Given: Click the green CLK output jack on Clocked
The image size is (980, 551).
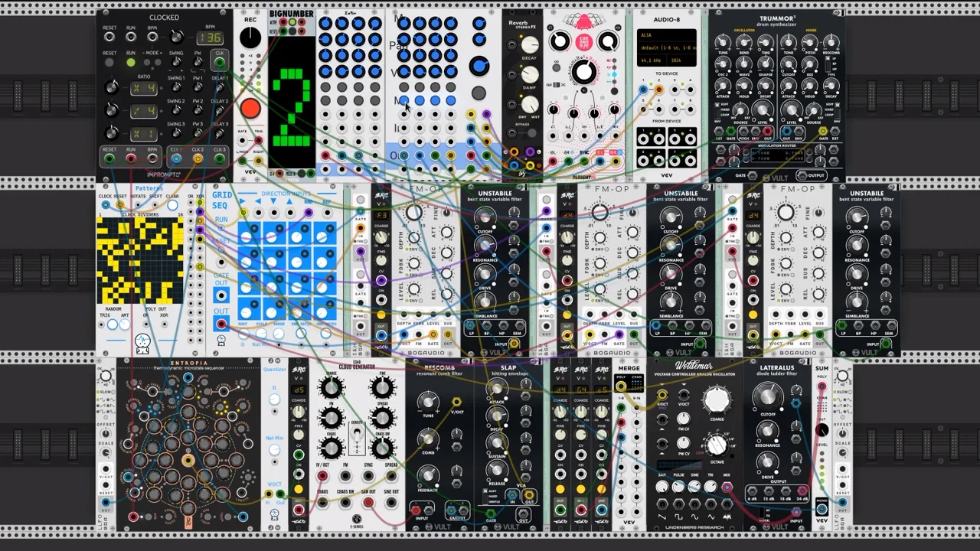Looking at the screenshot, I should coord(220,62).
